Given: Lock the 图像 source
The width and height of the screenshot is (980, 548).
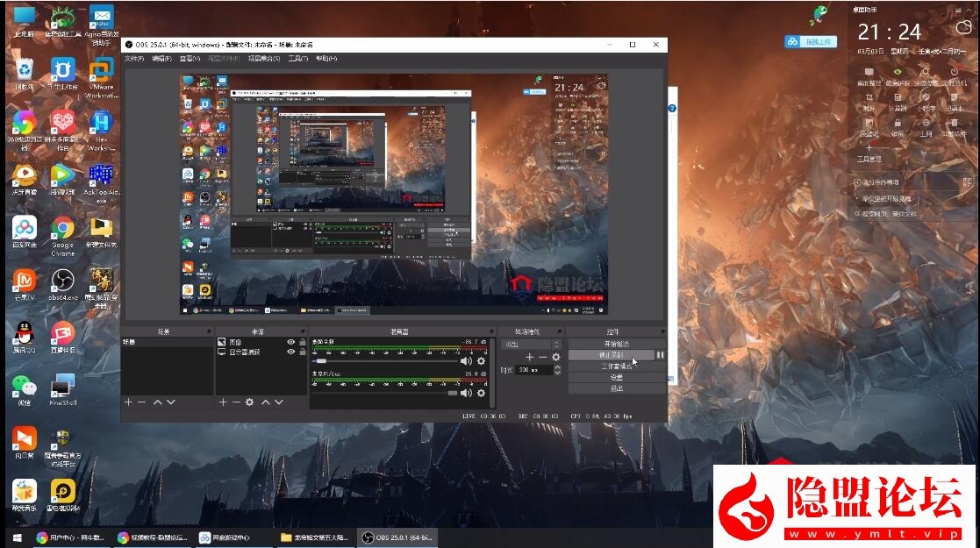Looking at the screenshot, I should pyautogui.click(x=302, y=342).
